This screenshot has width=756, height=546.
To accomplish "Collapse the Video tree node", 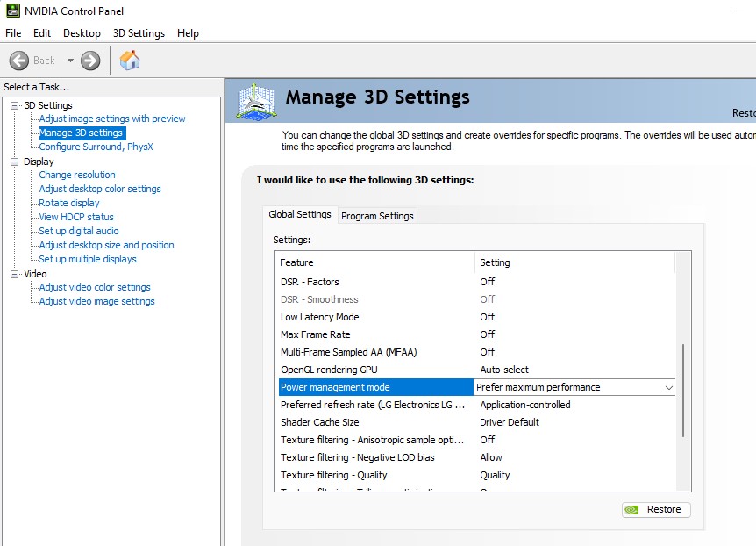I will 15,274.
